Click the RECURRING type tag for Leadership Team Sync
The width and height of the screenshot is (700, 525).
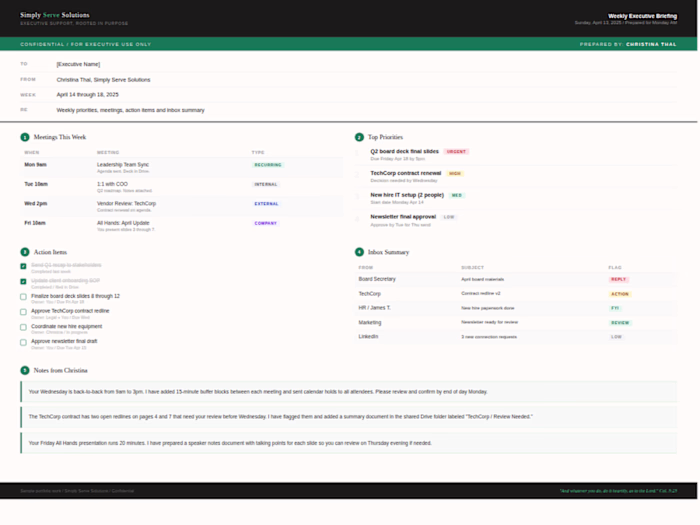point(268,165)
